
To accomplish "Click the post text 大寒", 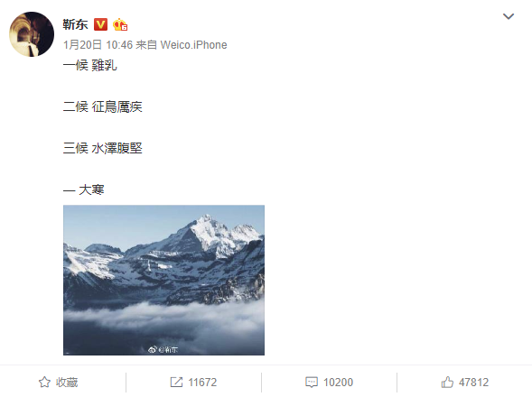I will click(x=91, y=189).
